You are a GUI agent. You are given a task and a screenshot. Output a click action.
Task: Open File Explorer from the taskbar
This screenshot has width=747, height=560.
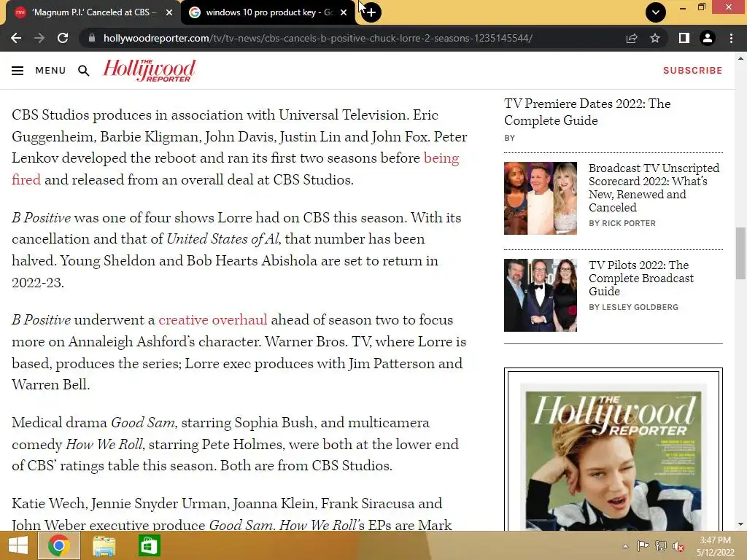point(104,546)
